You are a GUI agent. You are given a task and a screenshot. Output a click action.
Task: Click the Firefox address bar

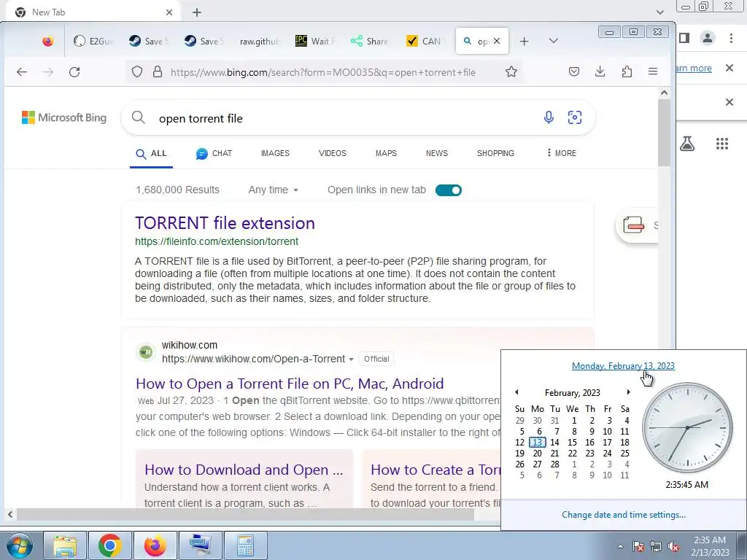click(x=322, y=72)
